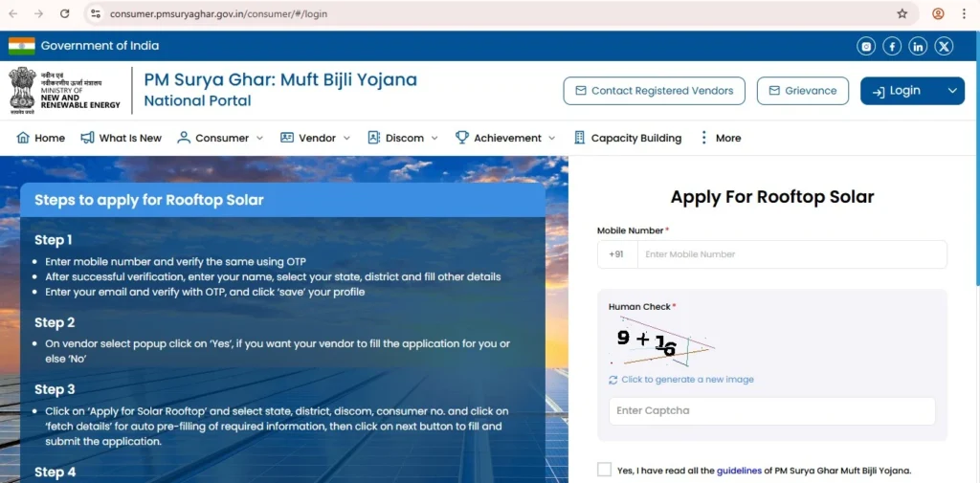Click the Home house icon
Screen dimensions: 980x483
23,138
